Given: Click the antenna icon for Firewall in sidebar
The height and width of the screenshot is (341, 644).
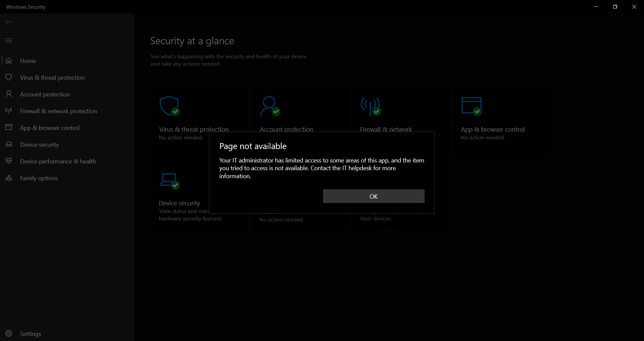Looking at the screenshot, I should 9,111.
